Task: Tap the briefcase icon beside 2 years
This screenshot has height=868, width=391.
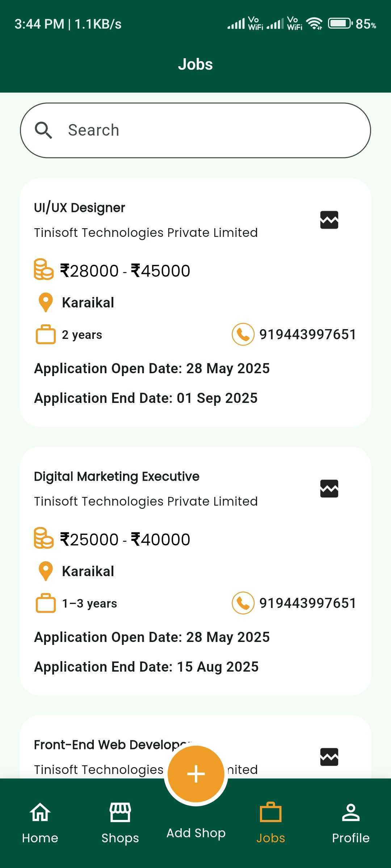Action: point(46,335)
